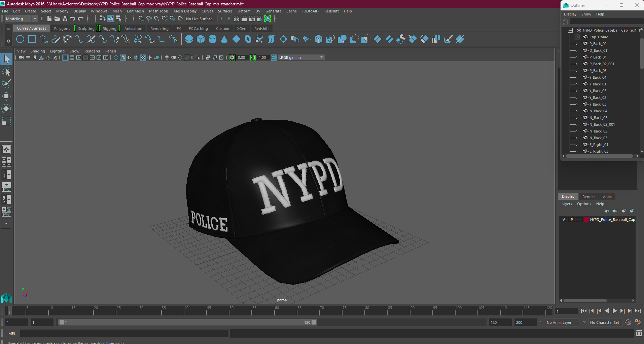Viewport: 644px width, 344px height.
Task: Activate the Move tool
Action: click(6, 96)
